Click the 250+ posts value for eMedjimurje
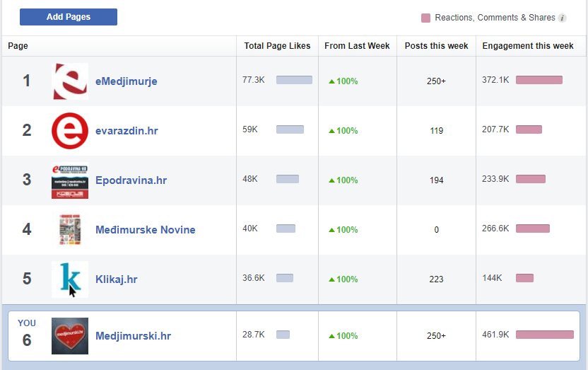This screenshot has width=588, height=370. [x=436, y=81]
